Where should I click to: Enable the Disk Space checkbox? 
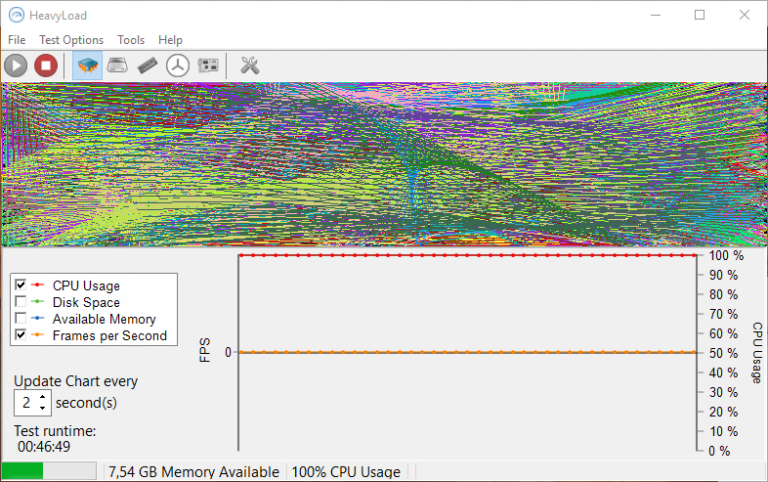tap(21, 302)
